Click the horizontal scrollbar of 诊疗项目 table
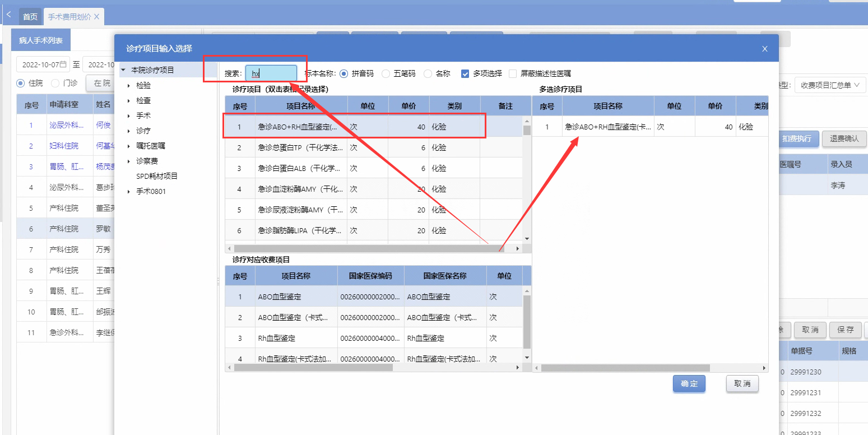868x435 pixels. pos(370,248)
